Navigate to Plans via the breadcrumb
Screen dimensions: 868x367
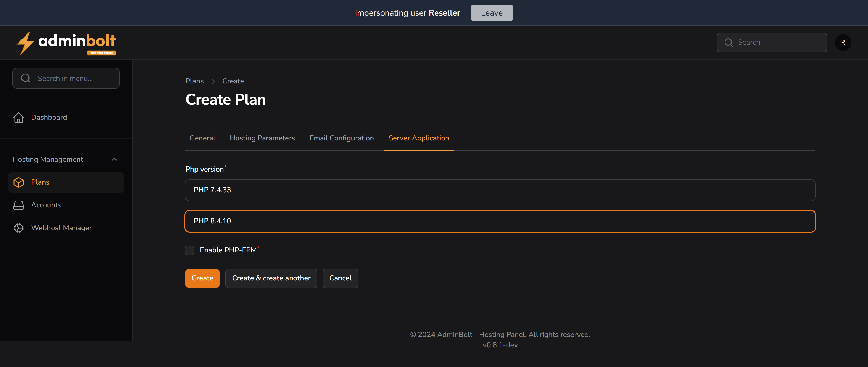[194, 81]
